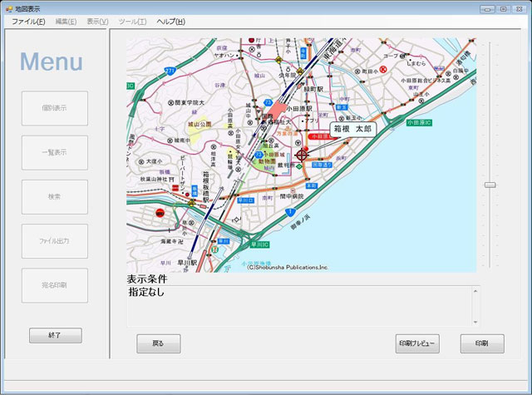The image size is (532, 395).
Task: Click the 表示条件 heading label
Action: (147, 279)
